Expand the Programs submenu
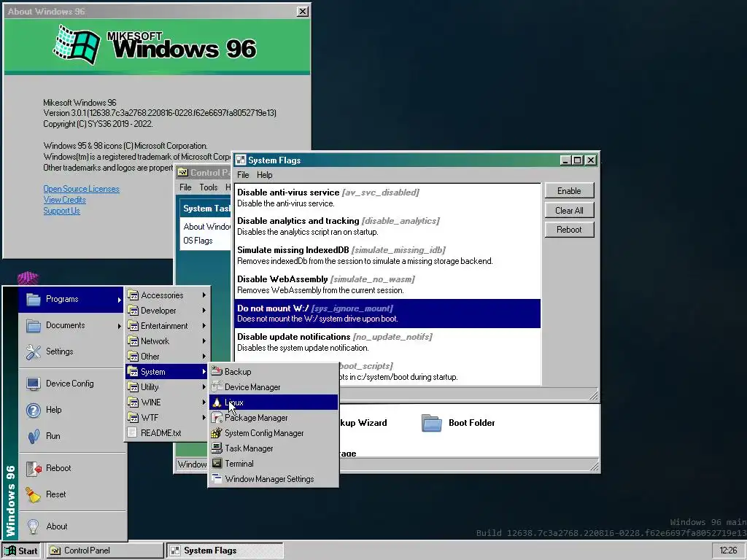This screenshot has width=747, height=560. 71,299
